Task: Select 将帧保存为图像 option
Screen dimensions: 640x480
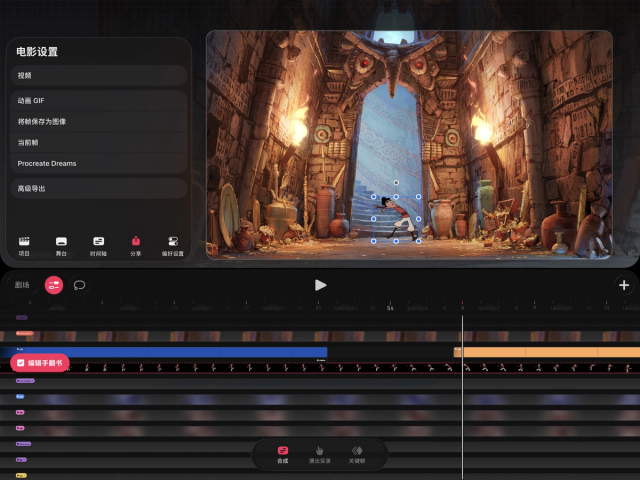Action: coord(98,121)
